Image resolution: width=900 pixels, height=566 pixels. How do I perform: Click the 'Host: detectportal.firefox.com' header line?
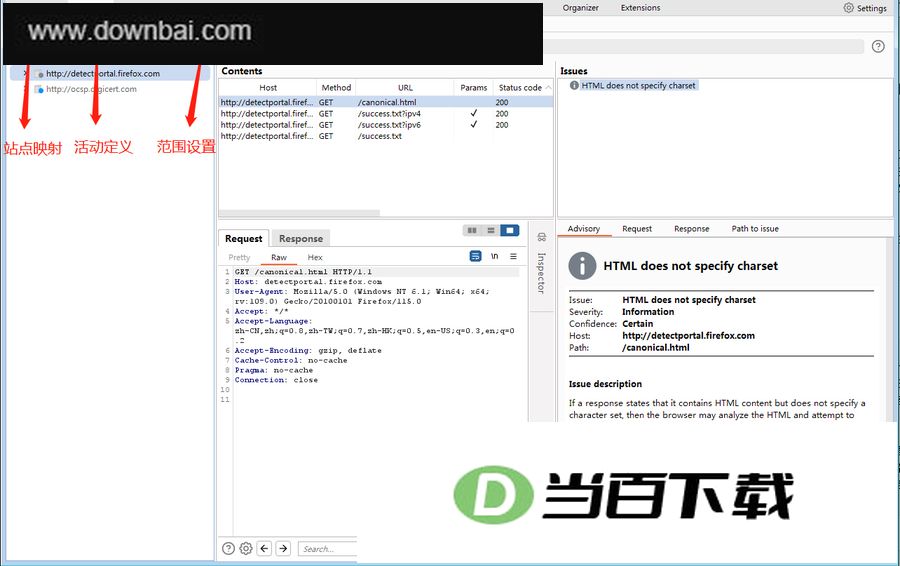308,282
